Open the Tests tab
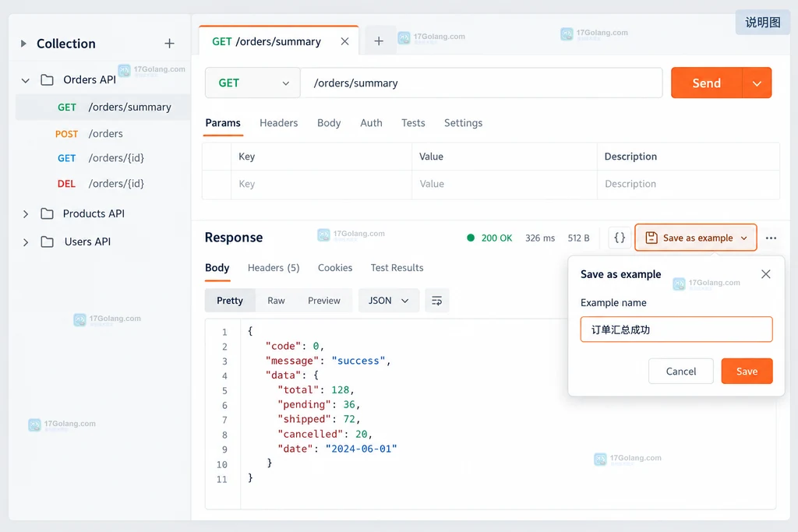The image size is (798, 532). tap(413, 123)
